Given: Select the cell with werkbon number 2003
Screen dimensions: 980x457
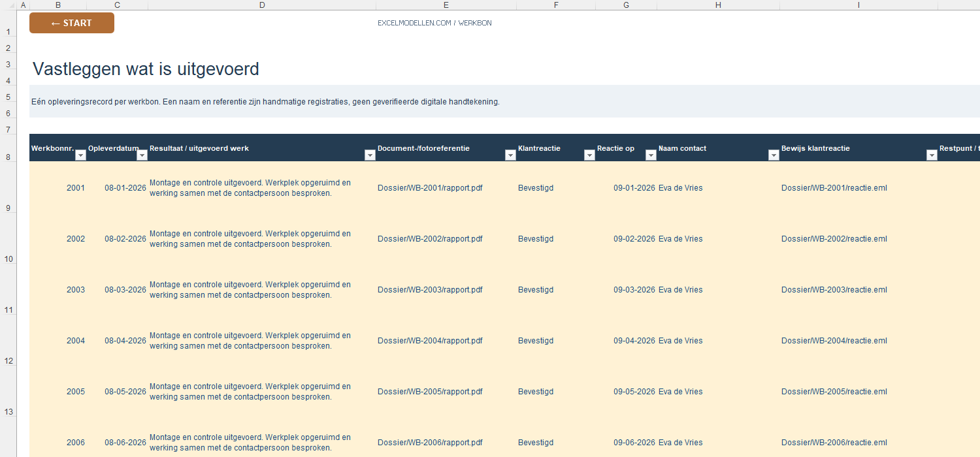Looking at the screenshot, I should pos(58,290).
